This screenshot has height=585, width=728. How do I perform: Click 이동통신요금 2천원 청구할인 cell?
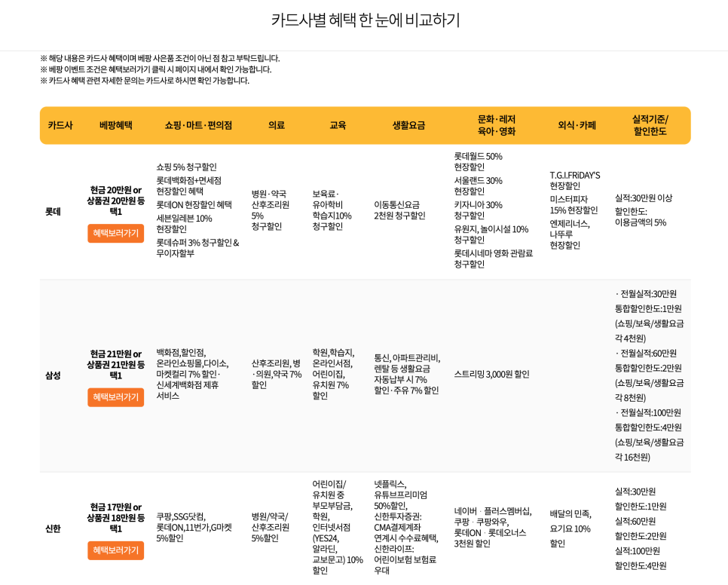(x=399, y=210)
